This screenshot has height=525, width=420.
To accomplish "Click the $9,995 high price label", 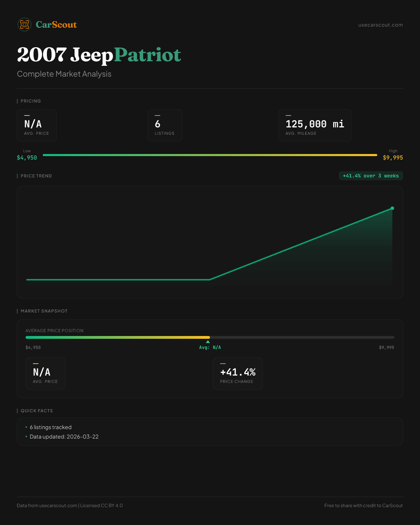I will point(393,158).
